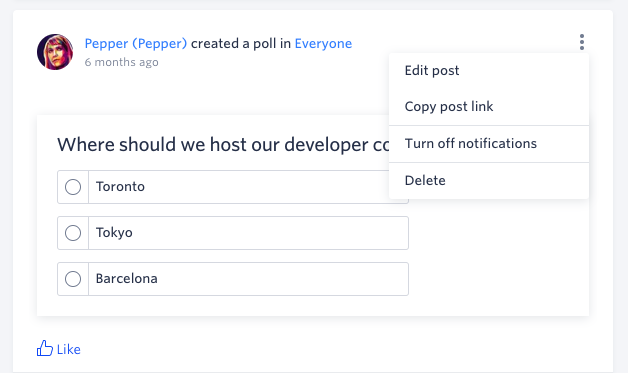The height and width of the screenshot is (373, 628).
Task: Click the Tokyo option text label
Action: (x=114, y=233)
